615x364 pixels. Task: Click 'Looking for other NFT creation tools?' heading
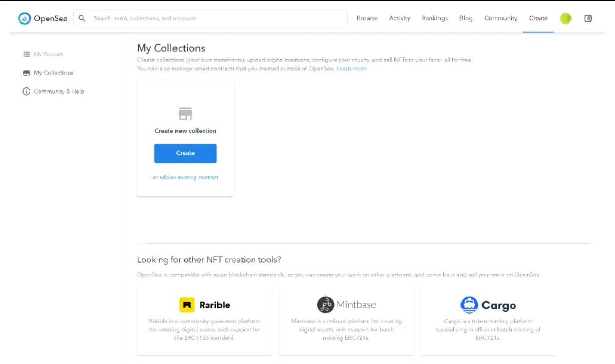click(209, 260)
